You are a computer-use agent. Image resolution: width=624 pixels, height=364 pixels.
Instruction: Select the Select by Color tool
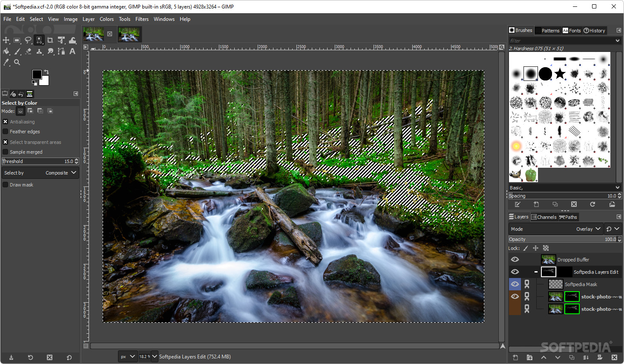pos(39,40)
